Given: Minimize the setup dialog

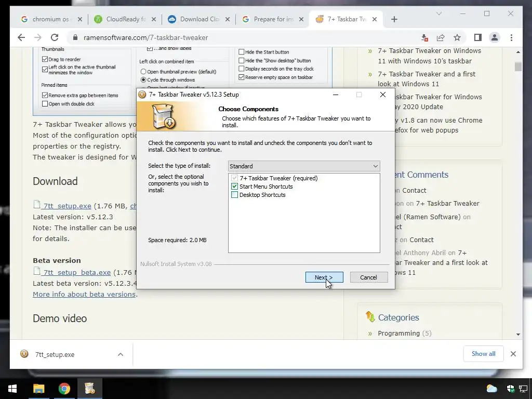Looking at the screenshot, I should pos(336,95).
